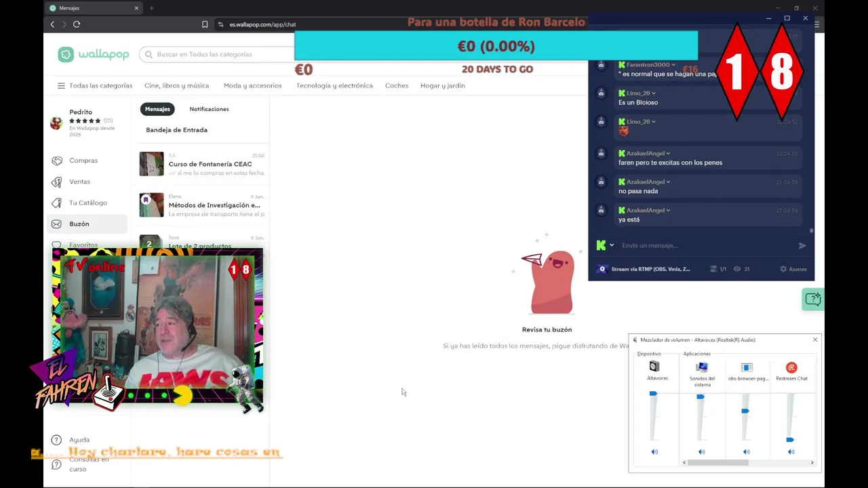Mute obs-browser-page audio
868x488 pixels.
tap(747, 451)
